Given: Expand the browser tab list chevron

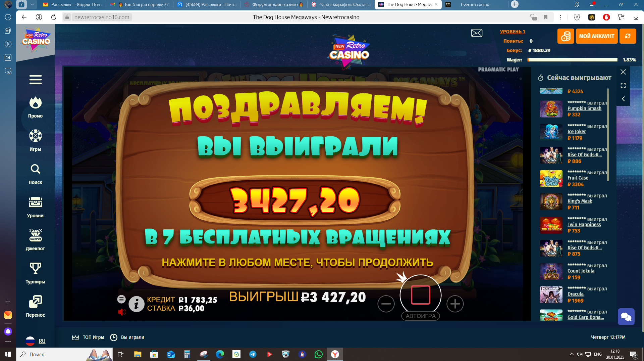Looking at the screenshot, I should [x=32, y=4].
